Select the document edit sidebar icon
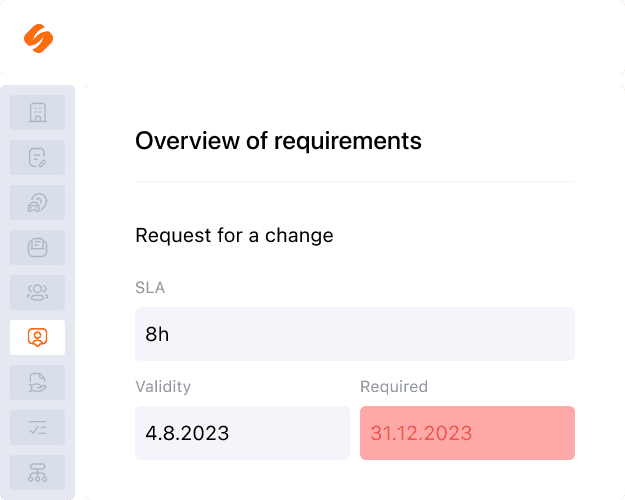This screenshot has width=625, height=500. pos(37,157)
